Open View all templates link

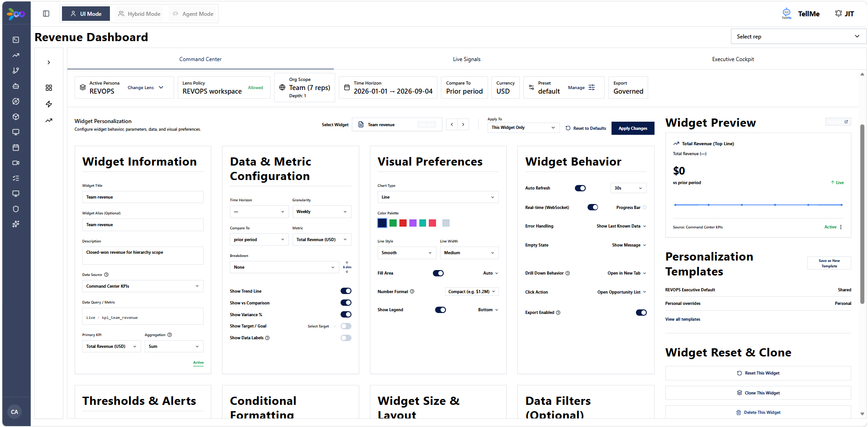point(683,319)
